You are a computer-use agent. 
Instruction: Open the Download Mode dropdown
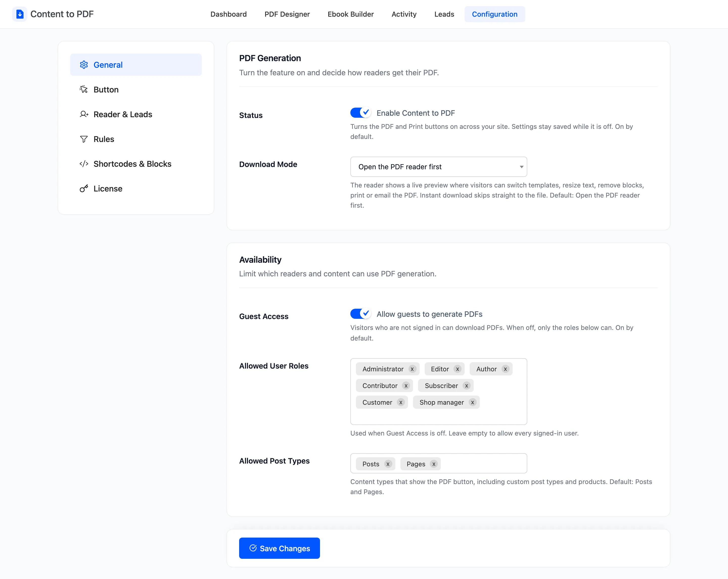click(439, 167)
